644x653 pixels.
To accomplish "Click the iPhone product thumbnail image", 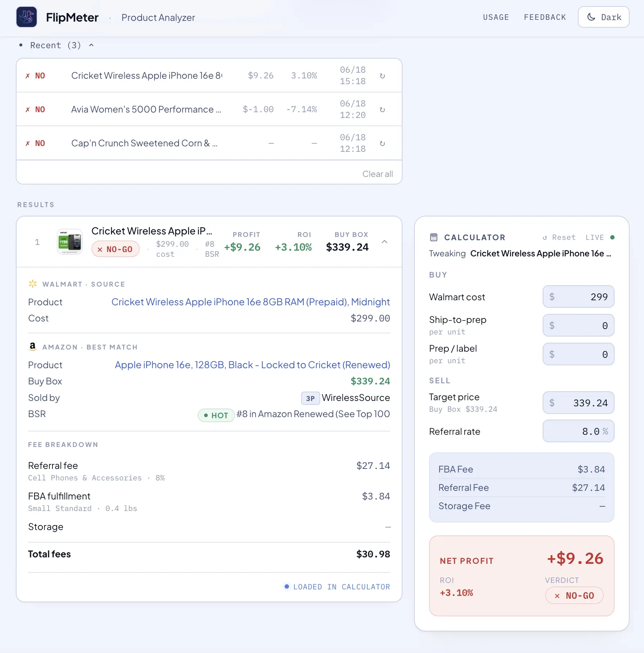I will coord(70,242).
